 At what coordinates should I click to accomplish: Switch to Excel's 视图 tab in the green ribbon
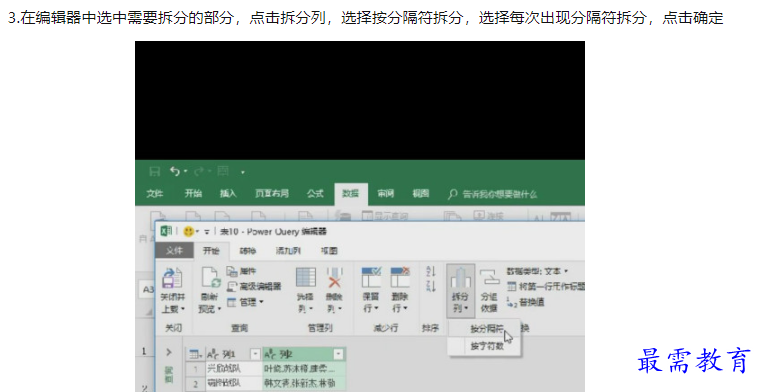(421, 194)
